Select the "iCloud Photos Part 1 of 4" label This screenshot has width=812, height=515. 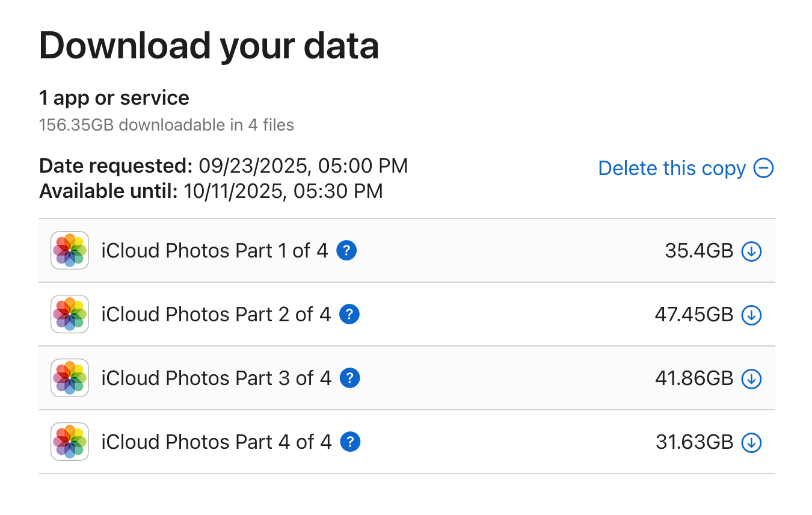pyautogui.click(x=215, y=250)
